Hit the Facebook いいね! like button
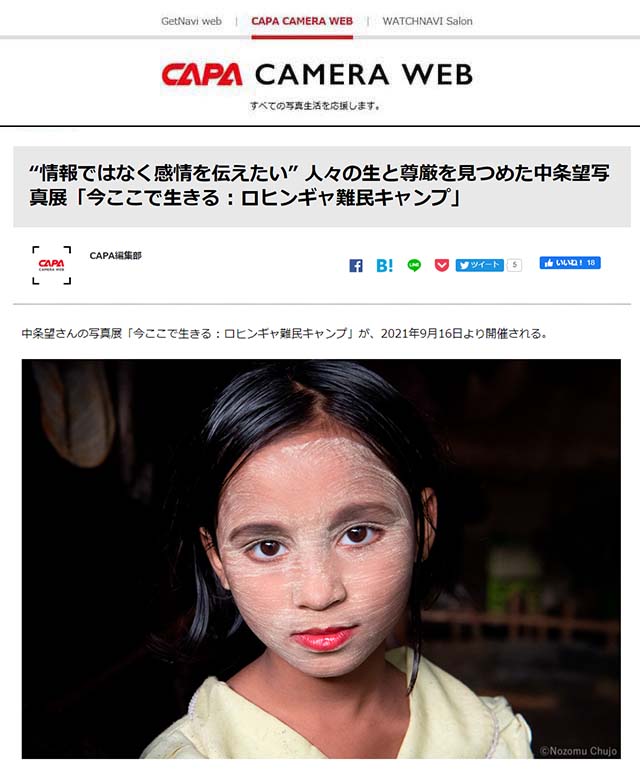640x780 pixels. (x=570, y=263)
